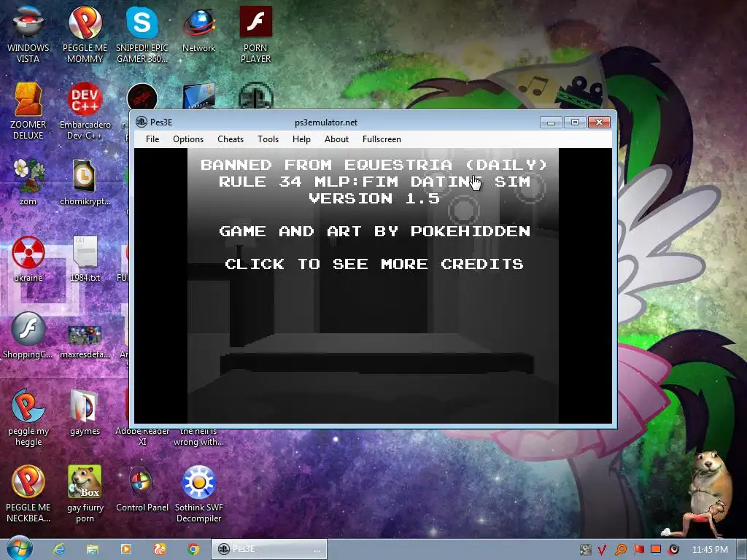Click the 'ps3emulator.net' title text
This screenshot has width=747, height=560.
326,122
